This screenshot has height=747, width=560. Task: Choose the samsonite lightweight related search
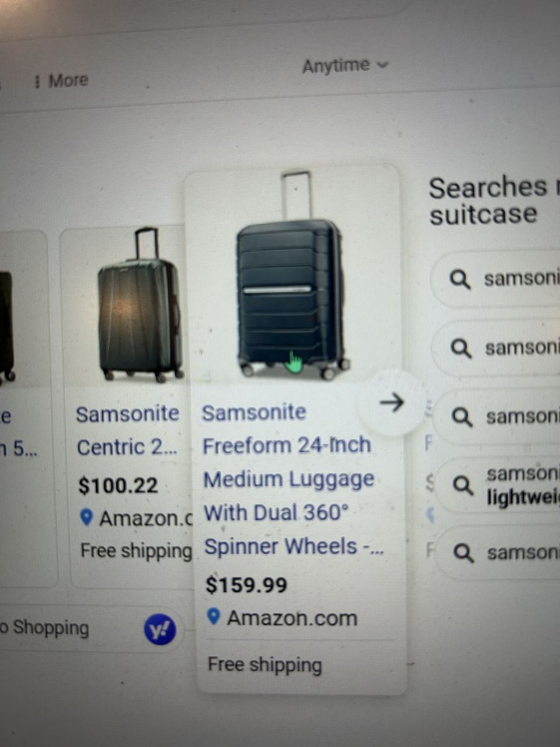pyautogui.click(x=504, y=486)
